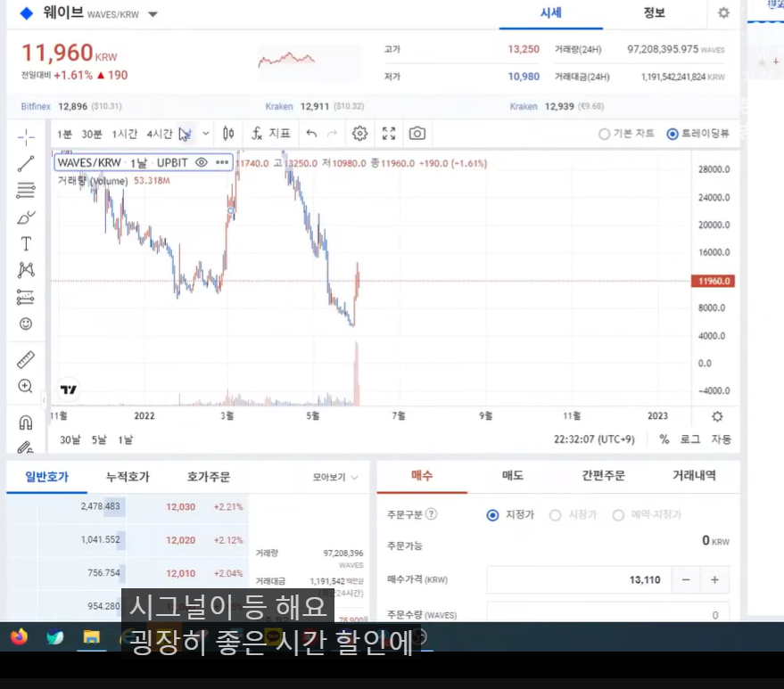
Task: Set chart interval to 1분
Action: (64, 134)
